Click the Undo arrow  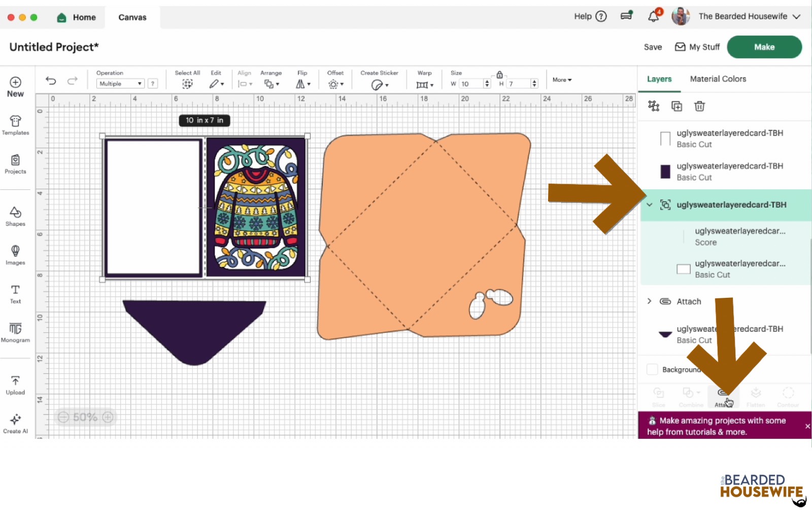51,81
